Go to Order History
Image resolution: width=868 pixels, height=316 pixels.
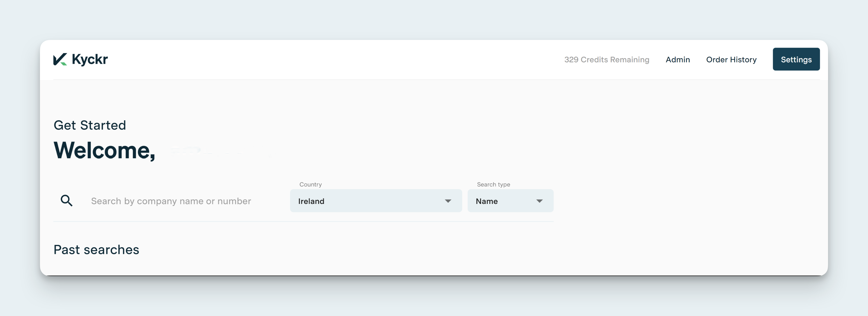click(x=731, y=60)
